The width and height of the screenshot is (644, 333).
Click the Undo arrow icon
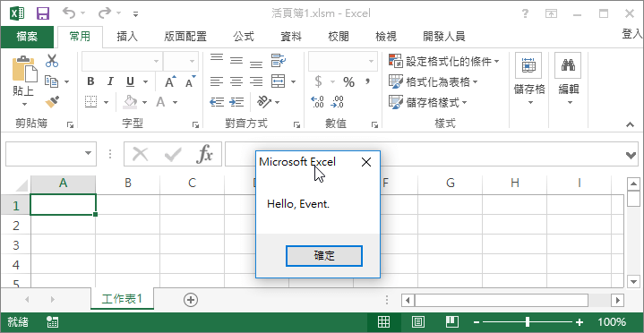[x=68, y=13]
